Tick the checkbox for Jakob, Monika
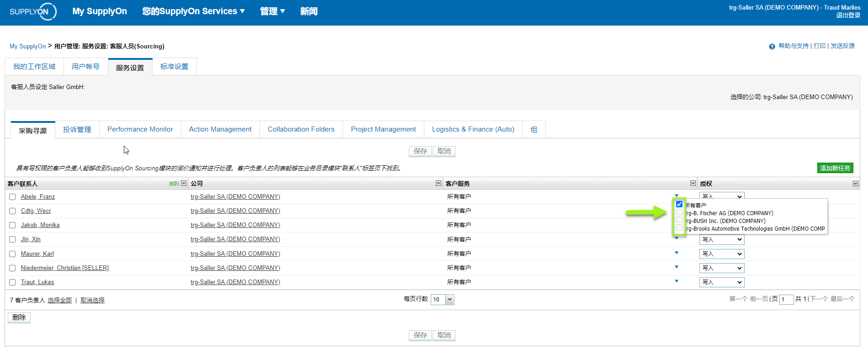 (12, 225)
